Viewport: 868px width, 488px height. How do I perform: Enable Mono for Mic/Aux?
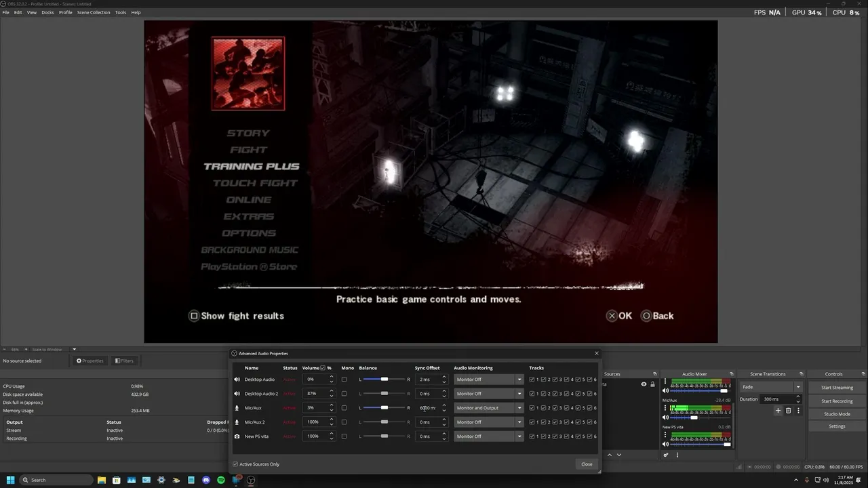(x=344, y=408)
